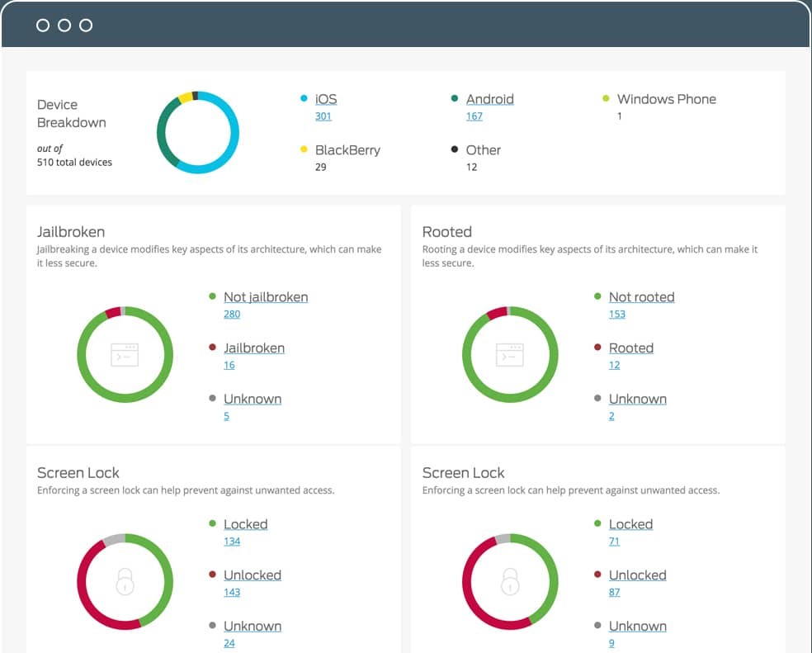This screenshot has height=653, width=812.
Task: Click the black Other legend dot
Action: point(455,149)
